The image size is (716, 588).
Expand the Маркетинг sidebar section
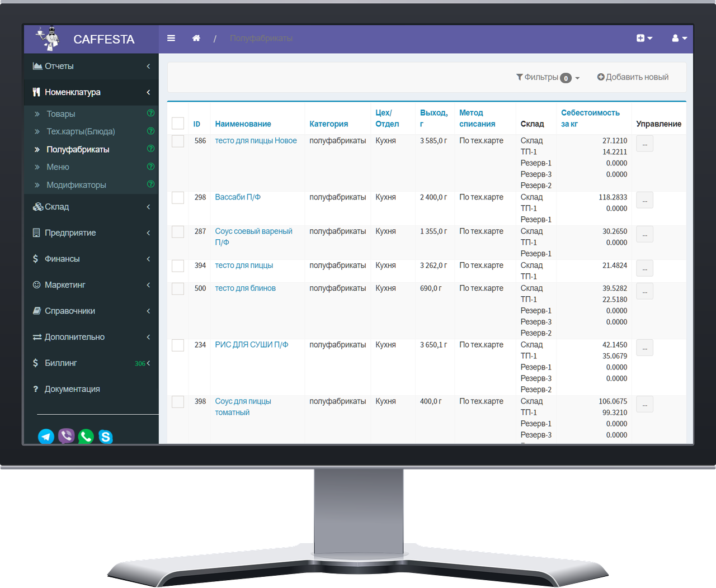[91, 284]
